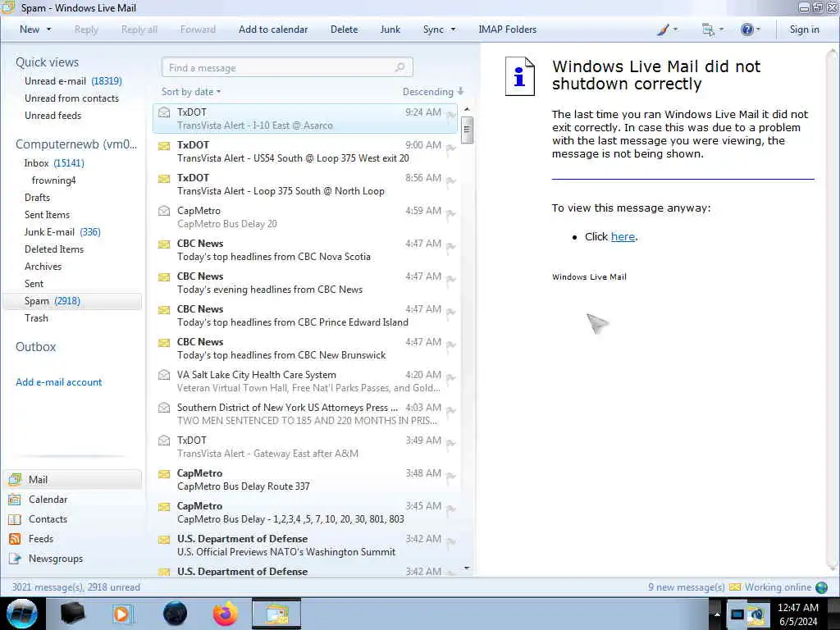The width and height of the screenshot is (840, 630).
Task: Launch Firefox from the taskbar
Action: pyautogui.click(x=226, y=614)
